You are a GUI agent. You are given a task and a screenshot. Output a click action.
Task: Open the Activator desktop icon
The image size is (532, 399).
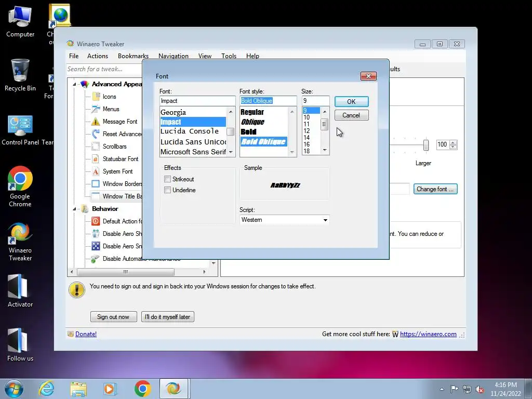pyautogui.click(x=20, y=290)
